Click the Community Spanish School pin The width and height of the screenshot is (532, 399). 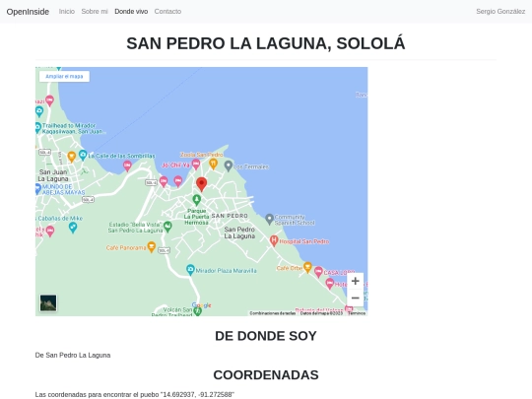(x=269, y=219)
